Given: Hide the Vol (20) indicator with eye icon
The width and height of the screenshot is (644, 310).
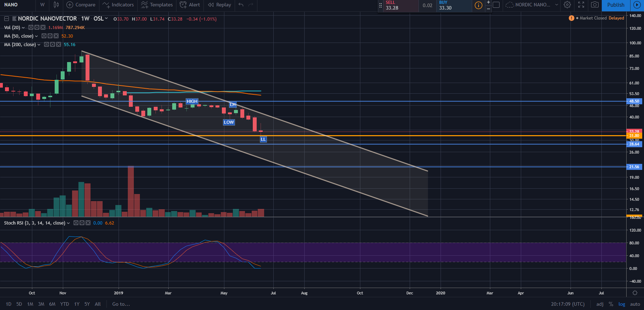Looking at the screenshot, I should pyautogui.click(x=31, y=27).
